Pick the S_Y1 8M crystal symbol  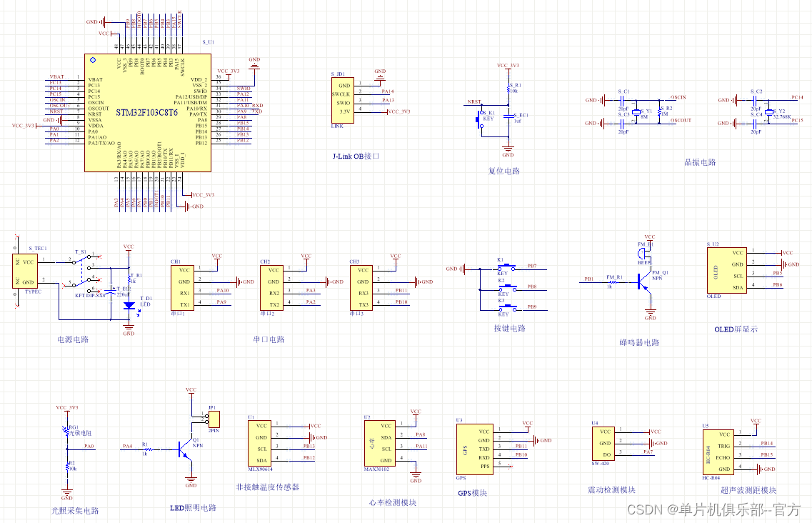tap(636, 112)
